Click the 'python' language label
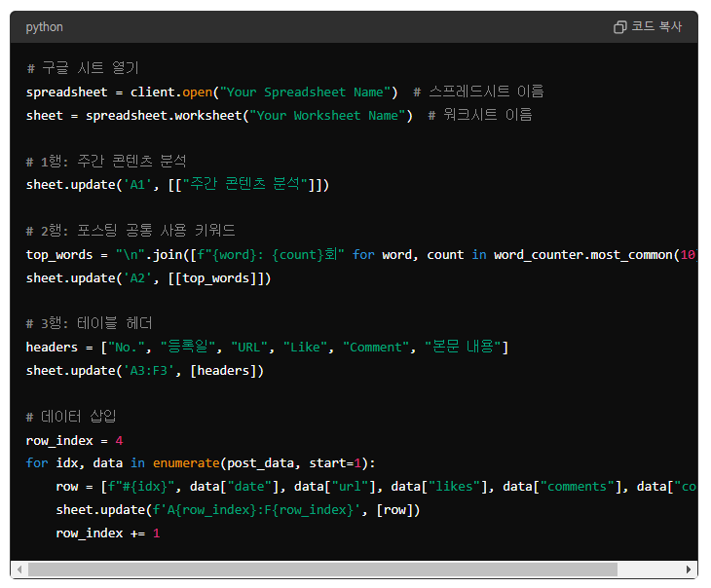This screenshot has width=711, height=588. [45, 27]
